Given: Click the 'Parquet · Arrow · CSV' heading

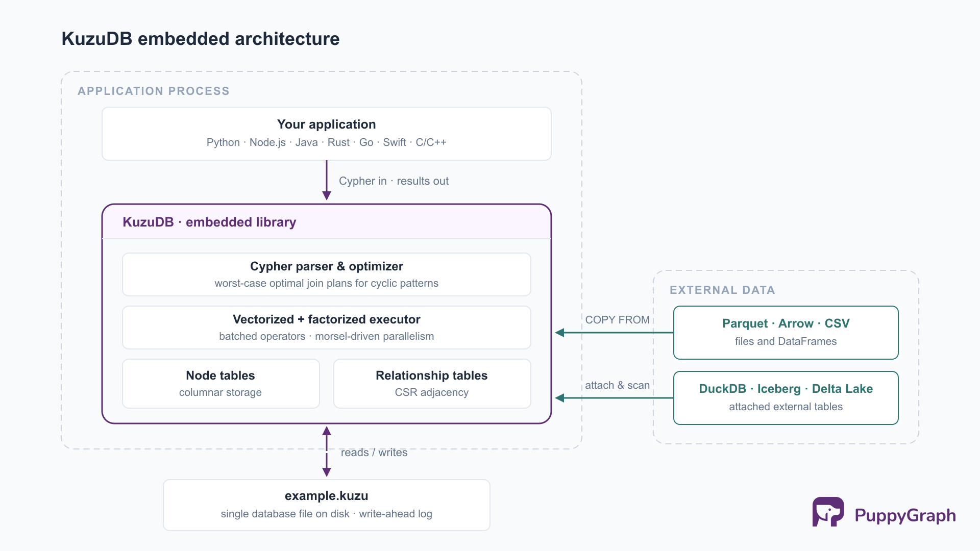Looking at the screenshot, I should tap(786, 323).
